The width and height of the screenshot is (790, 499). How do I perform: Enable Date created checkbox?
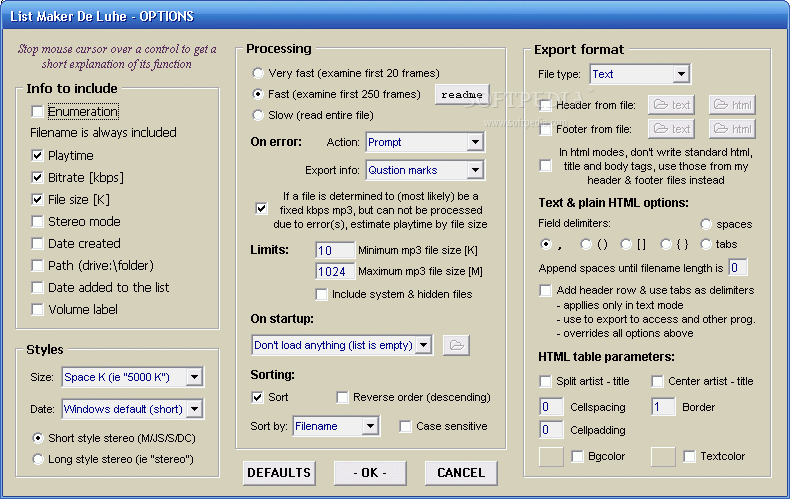pos(37,243)
